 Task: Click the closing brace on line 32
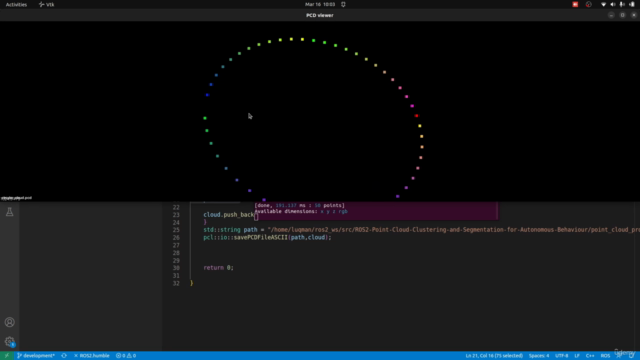click(x=191, y=283)
